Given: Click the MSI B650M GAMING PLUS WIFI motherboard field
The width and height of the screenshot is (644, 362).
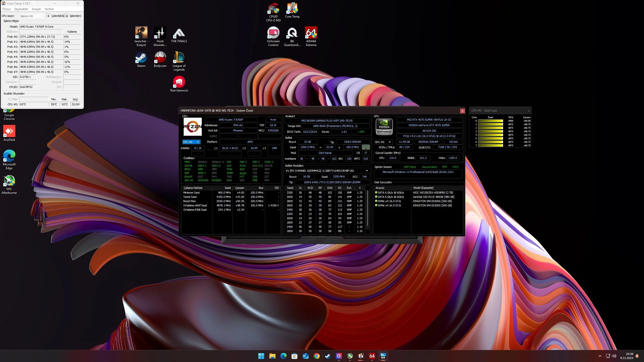Looking at the screenshot, I should 327,121.
